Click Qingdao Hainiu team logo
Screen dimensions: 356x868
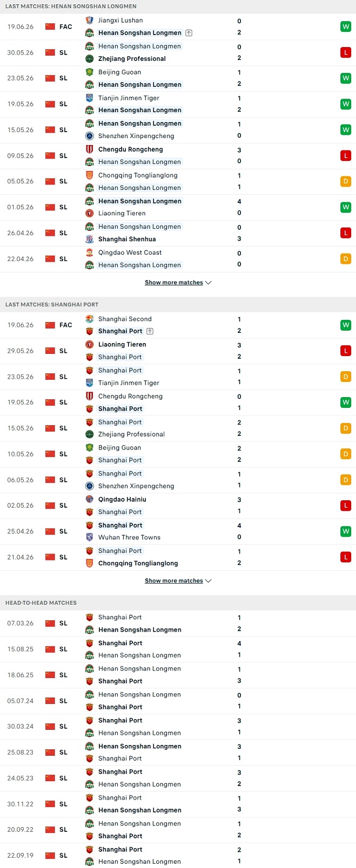(90, 500)
